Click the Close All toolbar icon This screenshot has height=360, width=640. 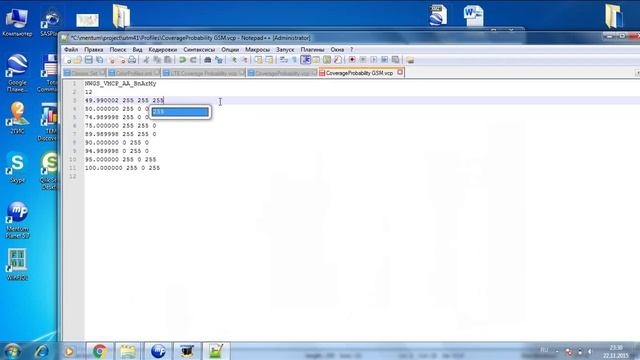tap(122, 60)
